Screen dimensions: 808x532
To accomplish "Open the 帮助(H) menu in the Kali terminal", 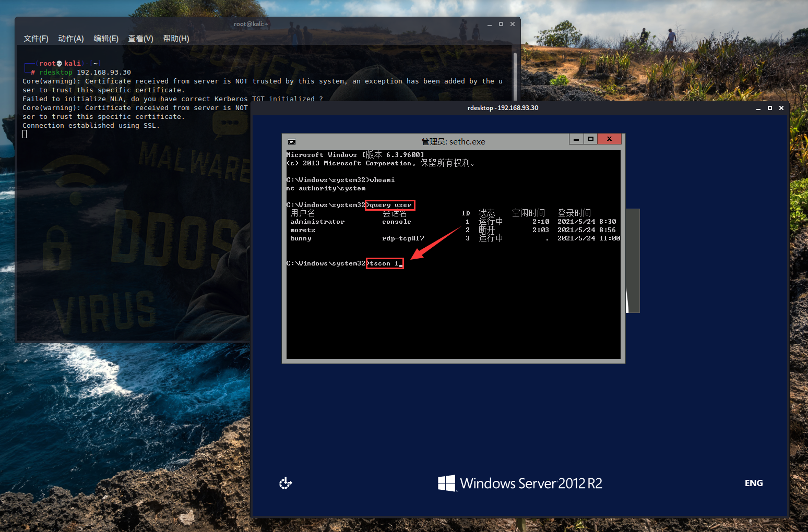I will [176, 39].
